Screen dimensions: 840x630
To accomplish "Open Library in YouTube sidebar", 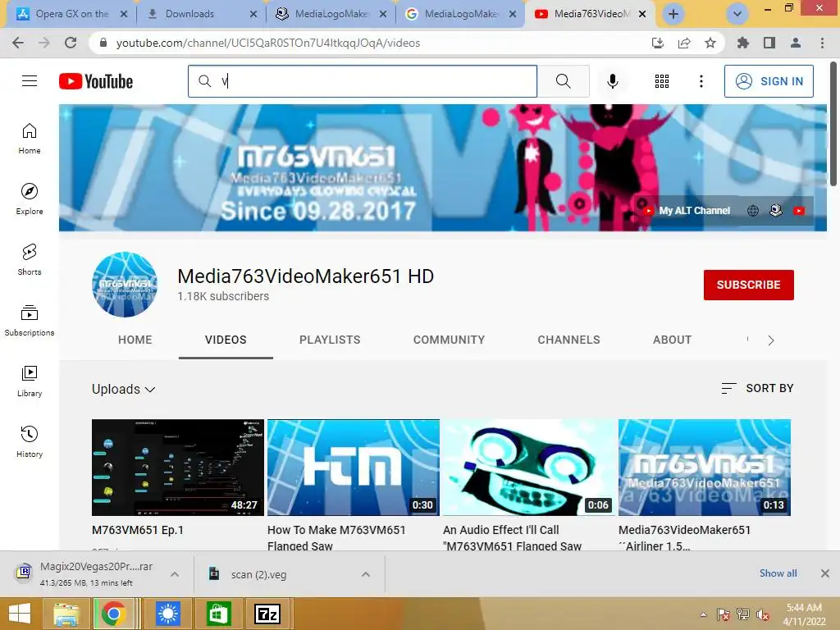I will coord(30,381).
